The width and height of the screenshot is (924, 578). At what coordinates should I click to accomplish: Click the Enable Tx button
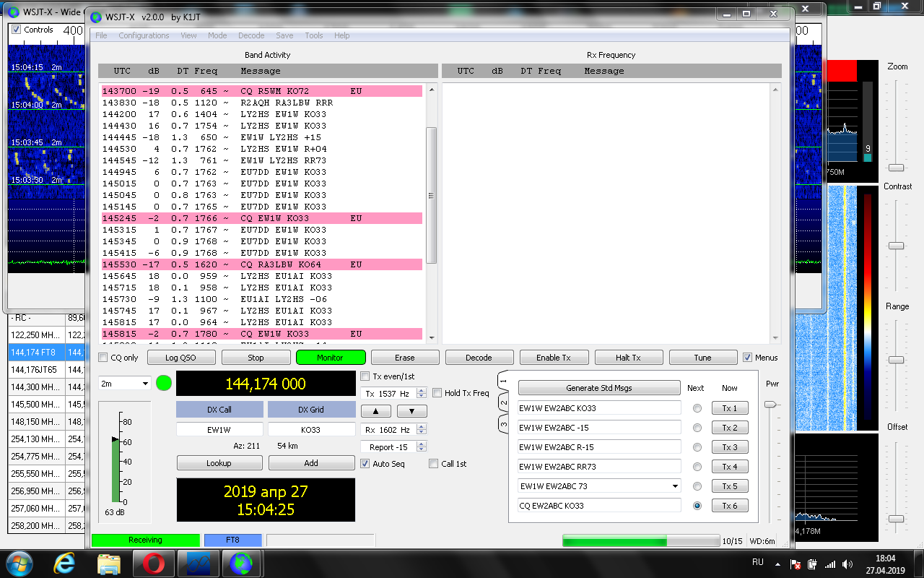click(554, 358)
